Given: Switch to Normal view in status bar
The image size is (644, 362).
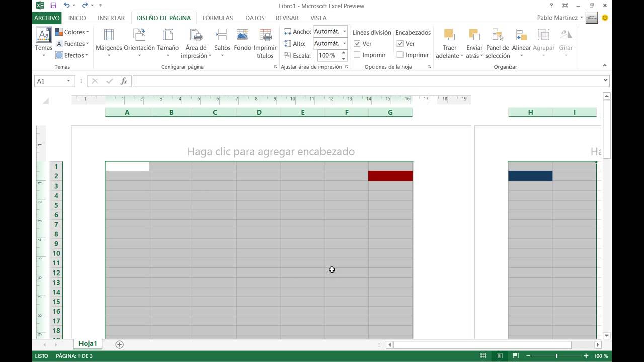Looking at the screenshot, I should pos(482,356).
